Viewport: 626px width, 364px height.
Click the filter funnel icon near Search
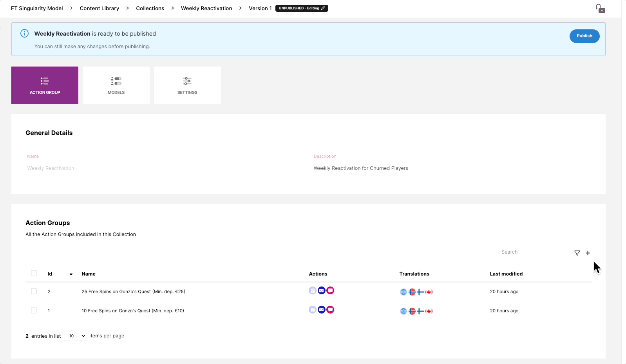click(577, 253)
